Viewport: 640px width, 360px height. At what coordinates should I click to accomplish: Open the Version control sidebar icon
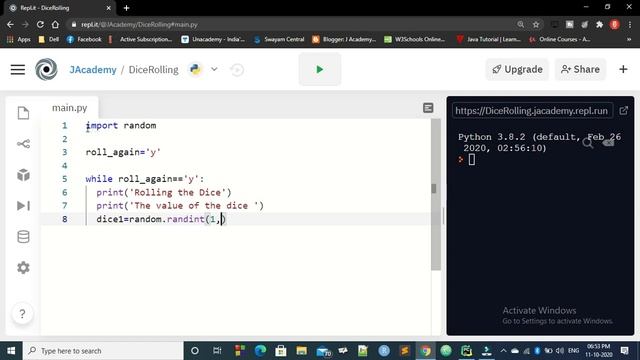tap(23, 144)
